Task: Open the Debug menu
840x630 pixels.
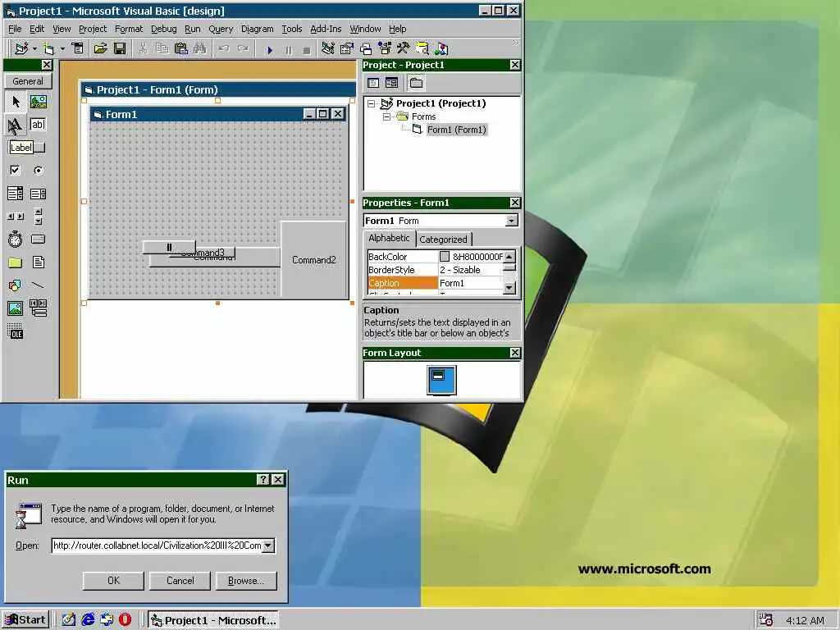Action: pos(163,29)
